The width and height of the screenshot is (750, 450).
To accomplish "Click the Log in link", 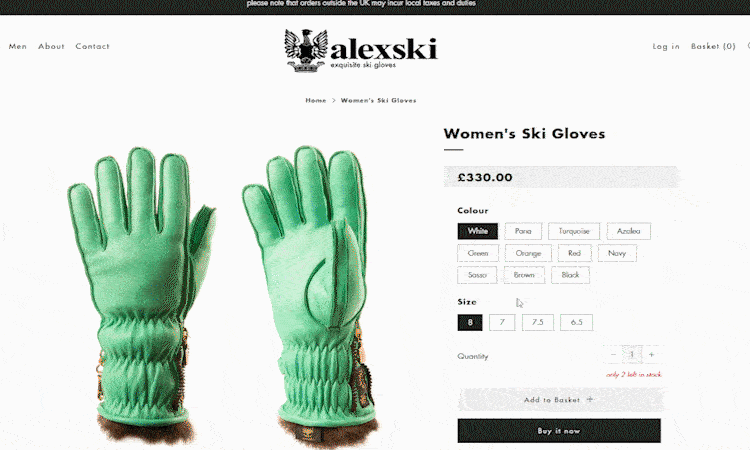I will [666, 46].
